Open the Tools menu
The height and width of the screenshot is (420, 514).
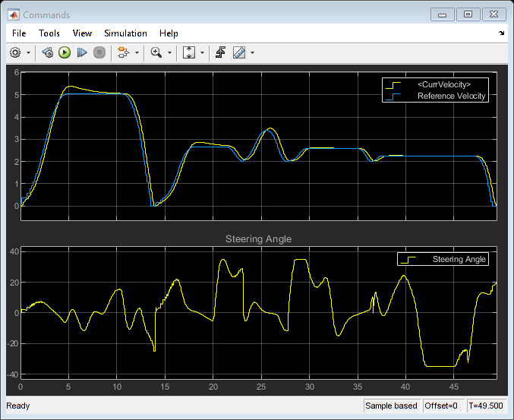point(49,33)
